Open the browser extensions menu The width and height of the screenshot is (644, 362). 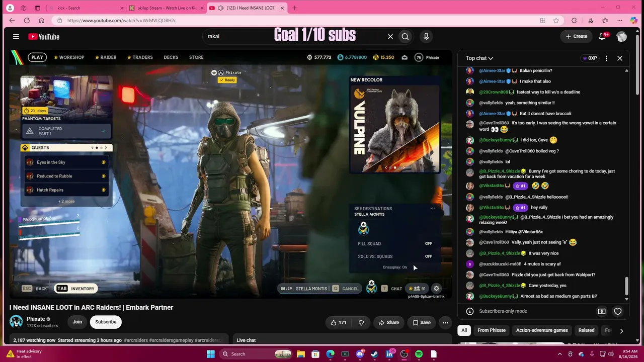click(574, 21)
